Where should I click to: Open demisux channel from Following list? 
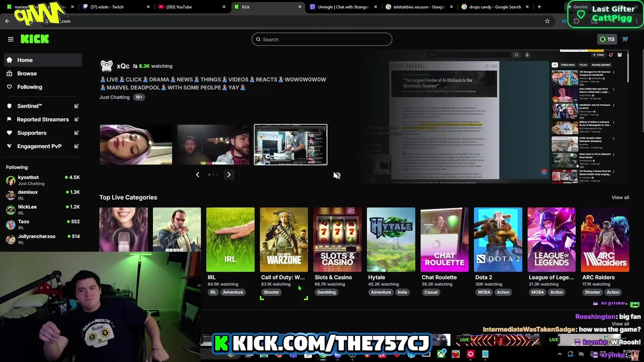(x=43, y=195)
